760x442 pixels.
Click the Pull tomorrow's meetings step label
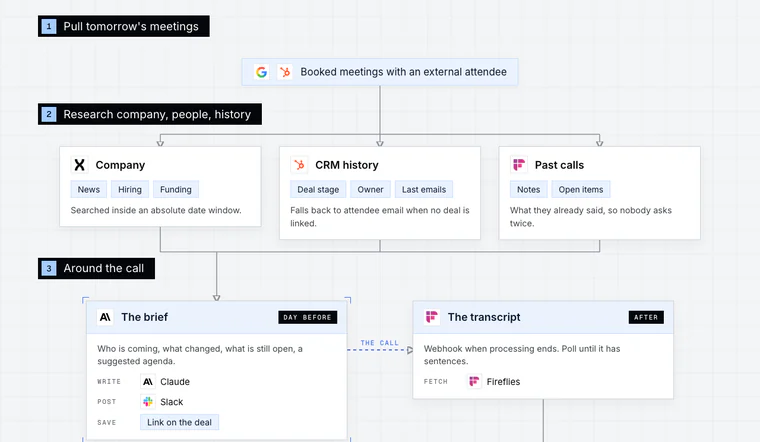tap(124, 26)
